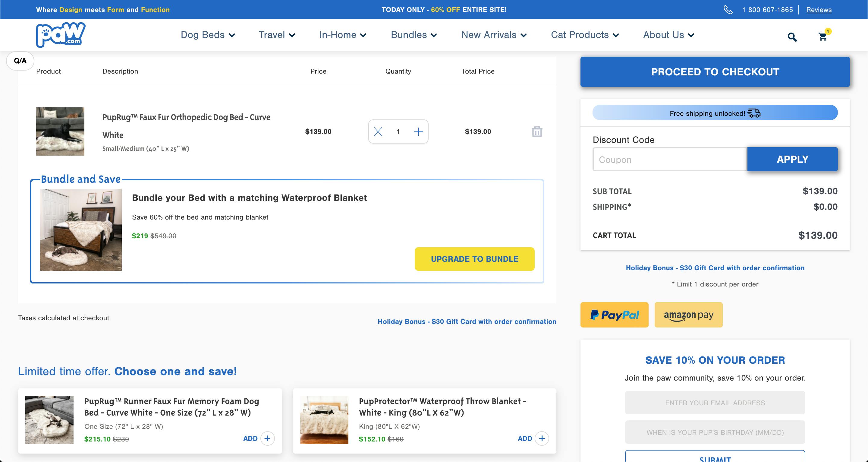The width and height of the screenshot is (868, 462).
Task: Click the quantity value 1
Action: tap(398, 131)
